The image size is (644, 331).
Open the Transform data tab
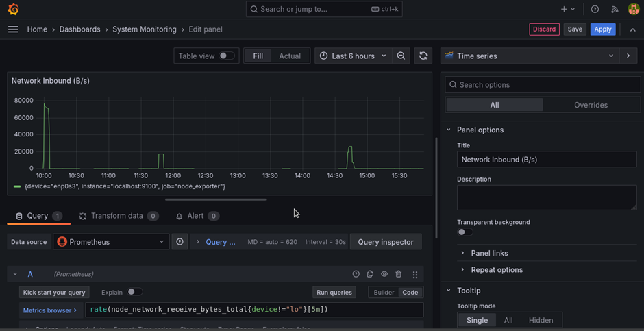coord(119,216)
